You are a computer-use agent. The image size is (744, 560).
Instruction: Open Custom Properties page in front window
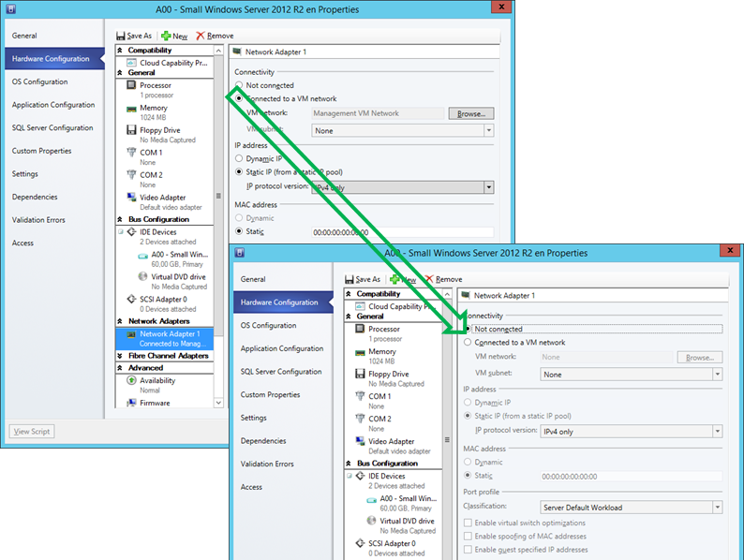click(270, 394)
